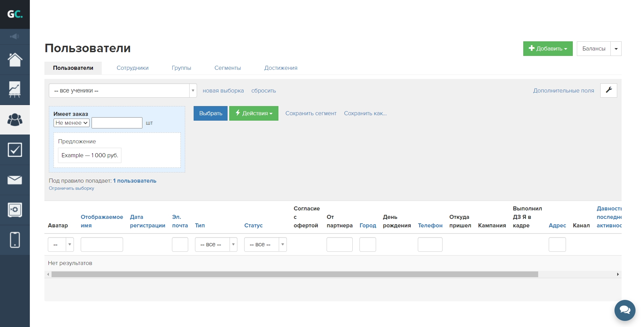644x327 pixels.
Task: Click the horizontal table scrollbar
Action: [x=294, y=274]
